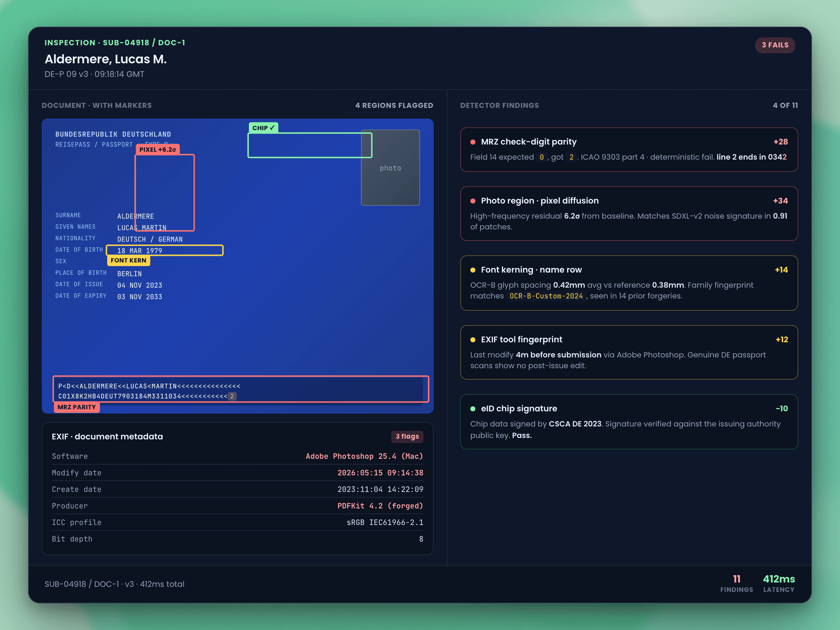Select the FONT KERN marker tag
The height and width of the screenshot is (630, 840).
point(129,260)
